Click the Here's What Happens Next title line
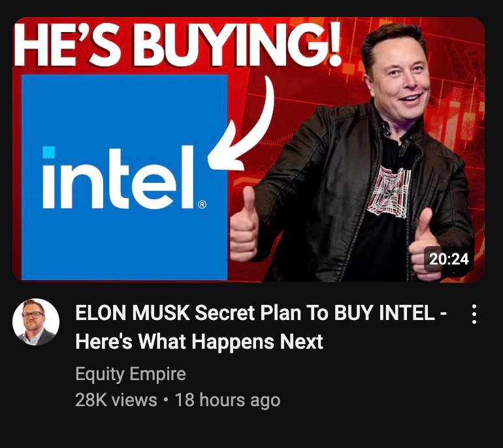Image resolution: width=503 pixels, height=448 pixels. coord(199,341)
